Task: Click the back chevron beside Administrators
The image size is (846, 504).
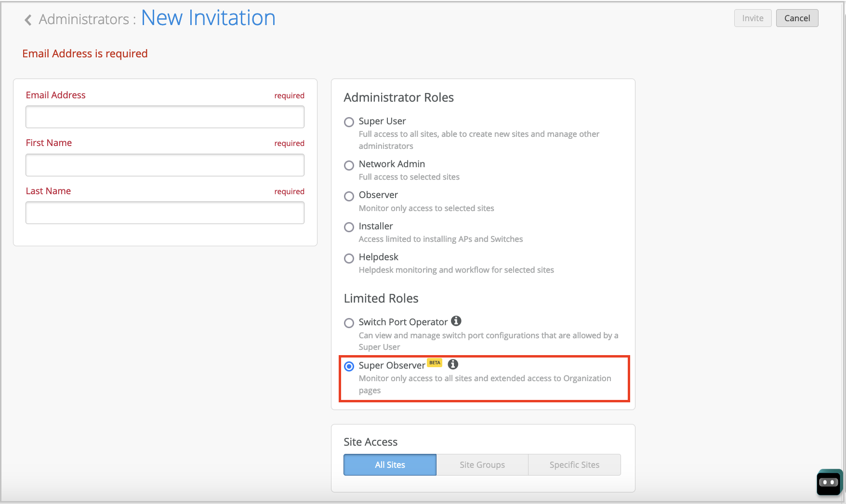Action: click(x=28, y=20)
